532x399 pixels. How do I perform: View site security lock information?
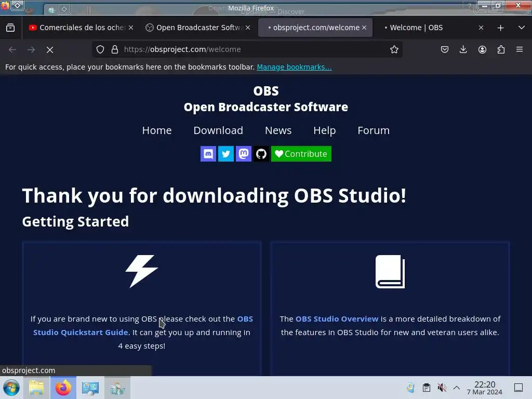(x=115, y=49)
